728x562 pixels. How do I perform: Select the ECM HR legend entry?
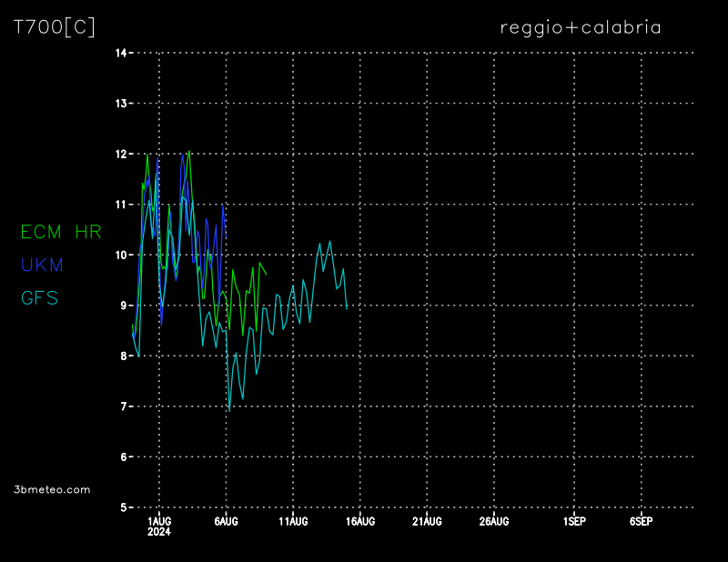(61, 232)
